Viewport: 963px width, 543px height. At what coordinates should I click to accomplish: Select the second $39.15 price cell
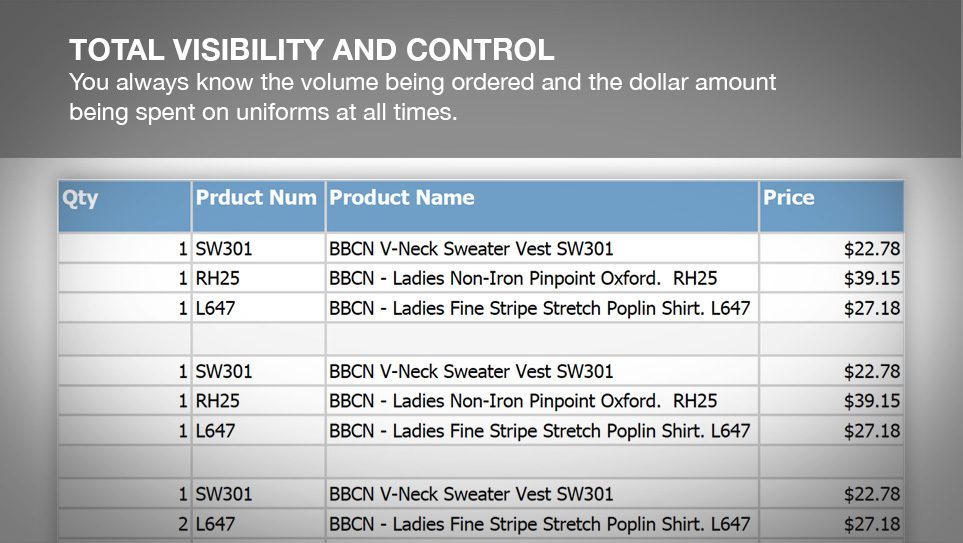831,400
